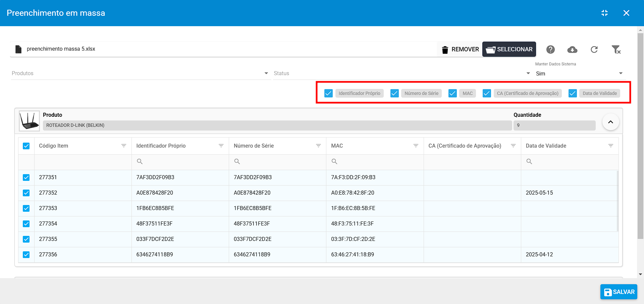Viewport: 644px width, 304px height.
Task: Click the cloud download icon
Action: [572, 50]
